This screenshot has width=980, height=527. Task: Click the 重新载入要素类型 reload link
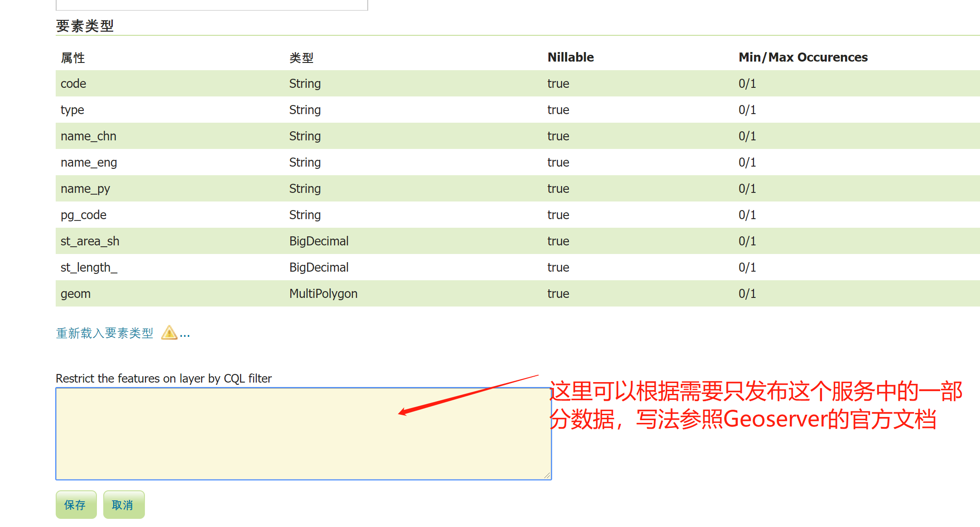105,333
